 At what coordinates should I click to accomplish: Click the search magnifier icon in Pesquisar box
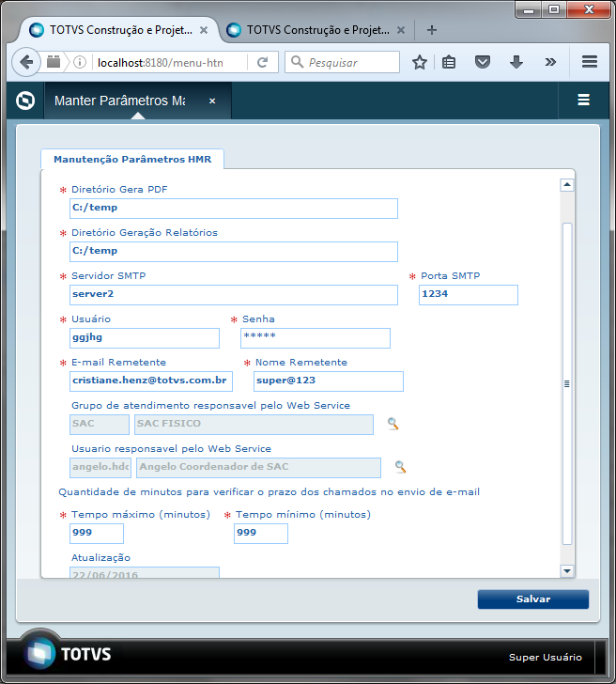point(297,62)
